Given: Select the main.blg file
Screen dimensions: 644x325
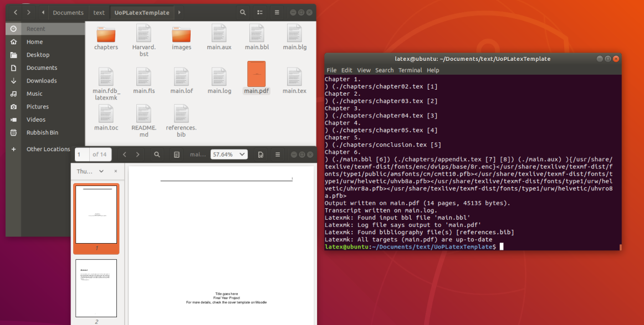Looking at the screenshot, I should pos(294,37).
